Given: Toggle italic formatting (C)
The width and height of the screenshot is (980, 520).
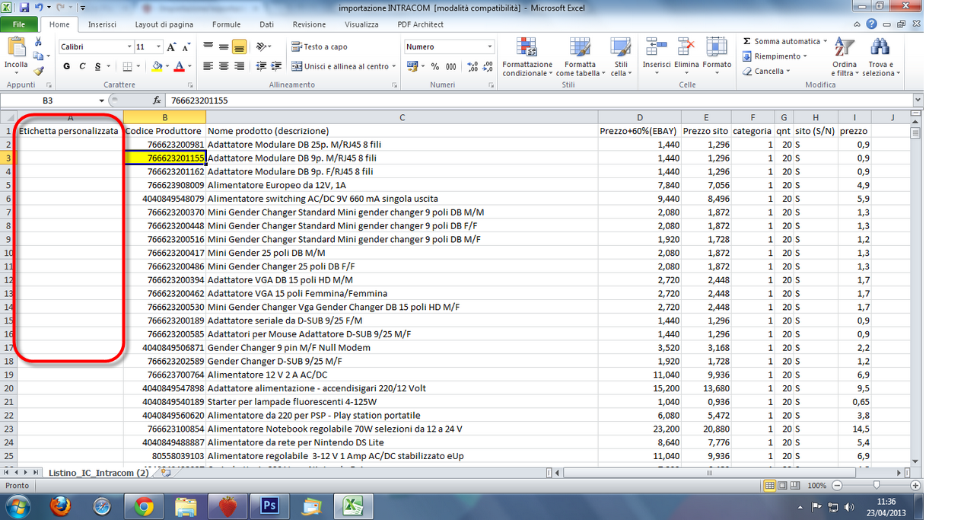Looking at the screenshot, I should 82,66.
